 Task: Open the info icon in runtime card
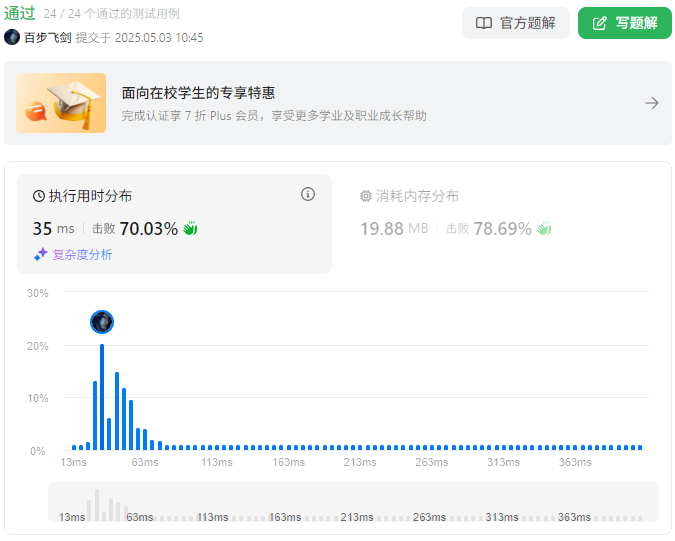click(x=307, y=194)
